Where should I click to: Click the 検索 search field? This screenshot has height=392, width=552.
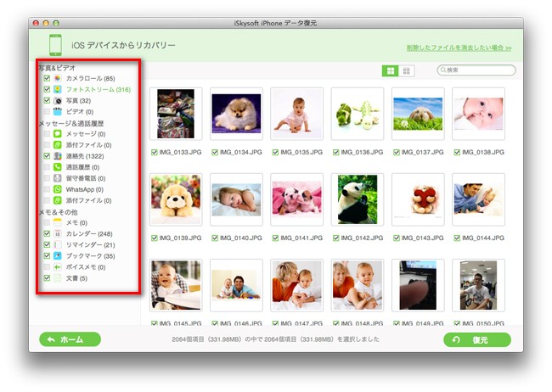tap(476, 70)
